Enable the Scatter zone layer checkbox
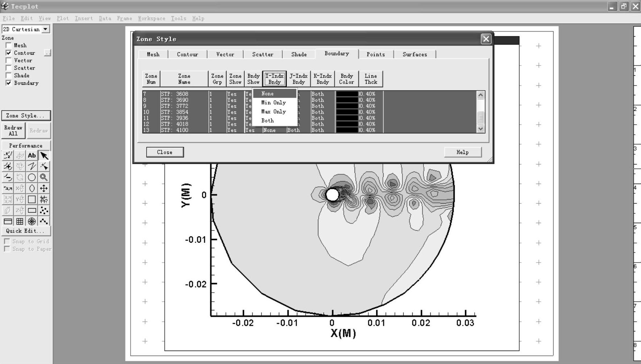 pyautogui.click(x=8, y=68)
